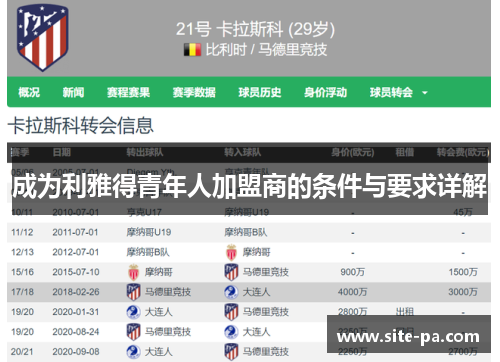Open 马德里竞技 link in 15/16 row
500x362 pixels.
(266, 272)
